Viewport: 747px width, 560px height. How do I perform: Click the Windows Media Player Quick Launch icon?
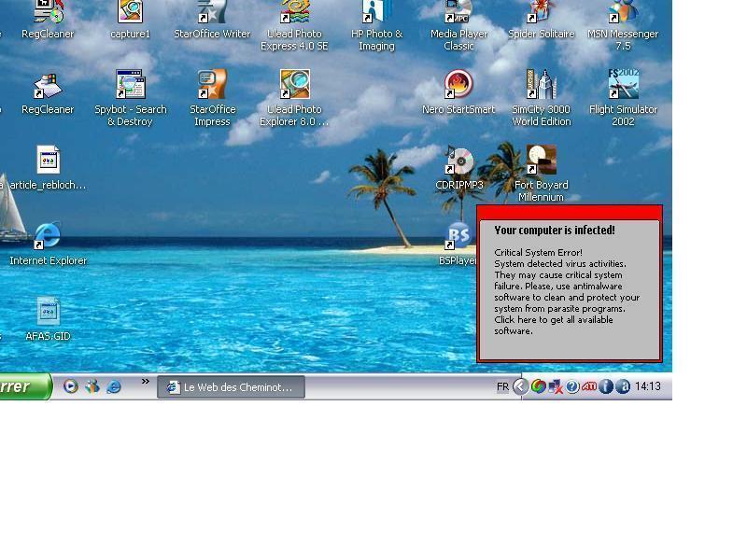click(x=71, y=386)
